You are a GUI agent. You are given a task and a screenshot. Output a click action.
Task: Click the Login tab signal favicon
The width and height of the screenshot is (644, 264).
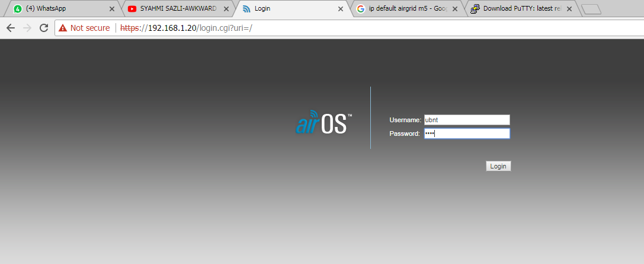click(246, 9)
